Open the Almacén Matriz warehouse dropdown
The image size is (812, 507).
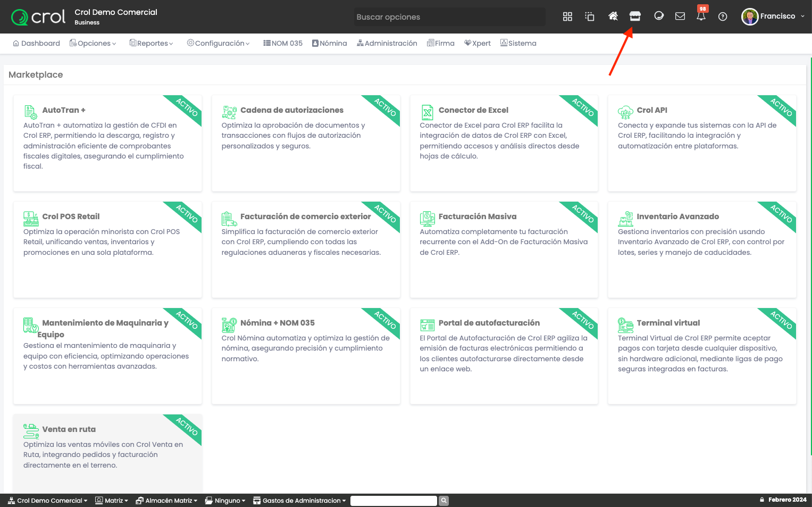(x=167, y=501)
